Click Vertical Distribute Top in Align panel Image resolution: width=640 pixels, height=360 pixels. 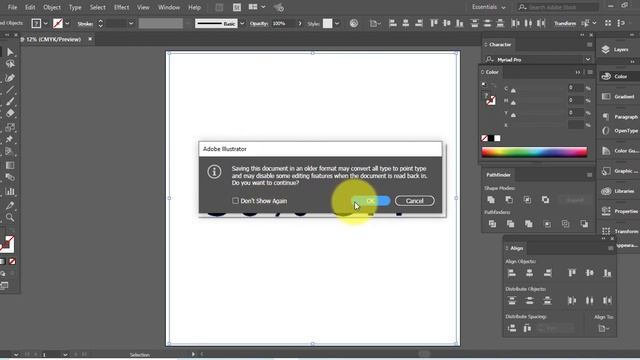pyautogui.click(x=511, y=300)
